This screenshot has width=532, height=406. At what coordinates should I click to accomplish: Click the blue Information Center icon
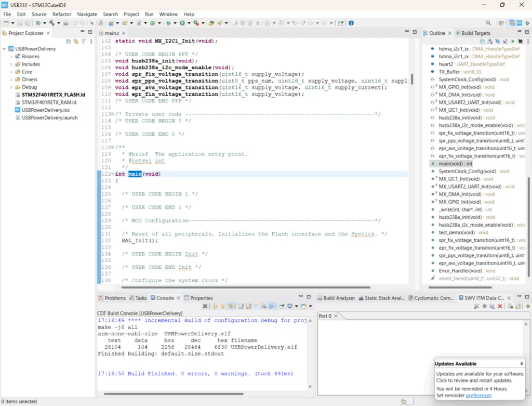pos(351,23)
